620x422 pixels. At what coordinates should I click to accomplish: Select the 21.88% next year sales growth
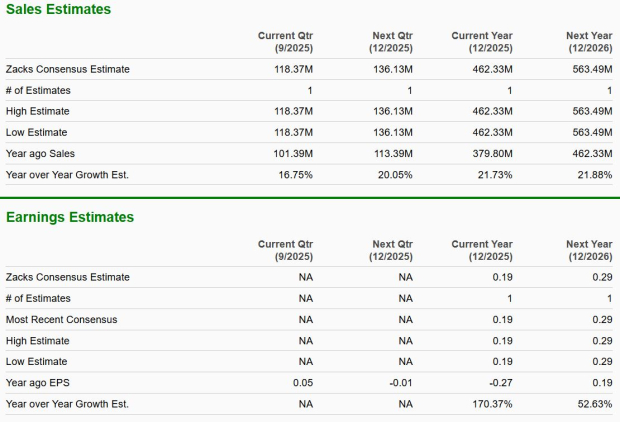tap(592, 175)
